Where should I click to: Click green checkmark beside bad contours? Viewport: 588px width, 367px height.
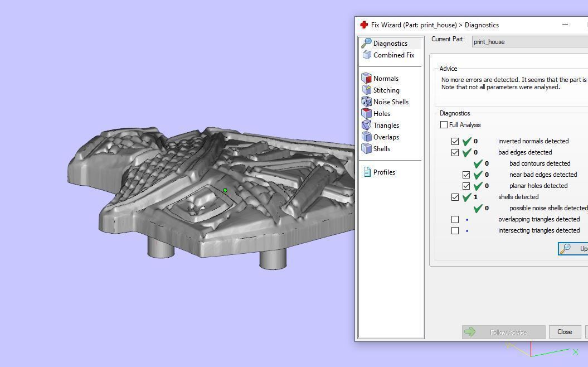pos(478,163)
